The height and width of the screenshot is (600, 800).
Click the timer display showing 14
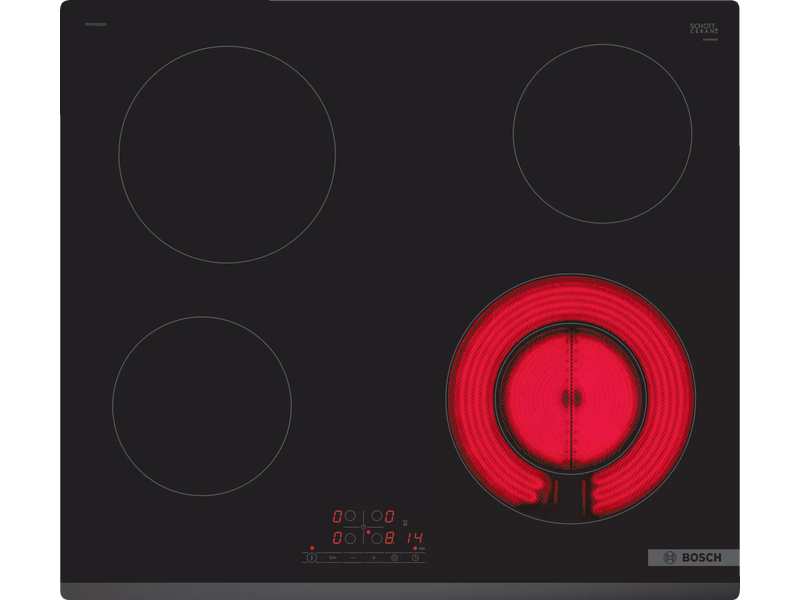point(414,538)
